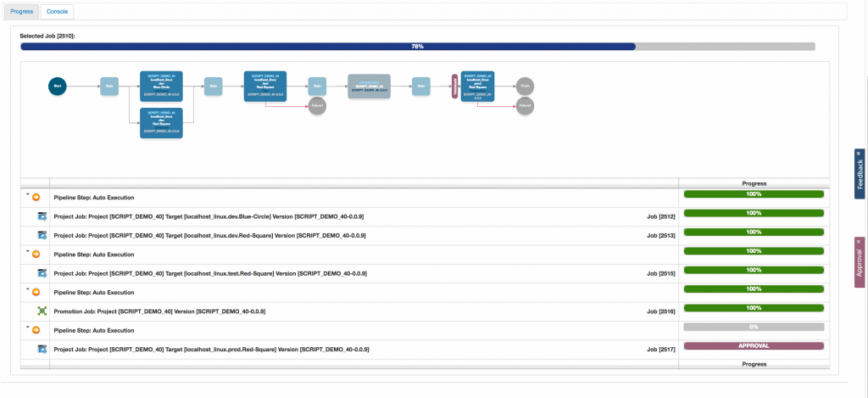Viewport: 868px width, 398px height.
Task: Select the Promotion Job row text
Action: [x=159, y=311]
